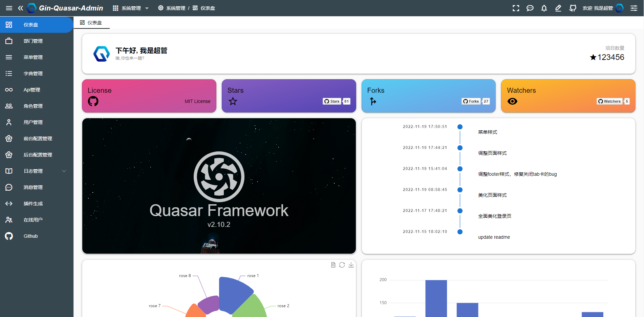644x317 pixels.
Task: Click the Stars 81 badge
Action: pos(337,101)
